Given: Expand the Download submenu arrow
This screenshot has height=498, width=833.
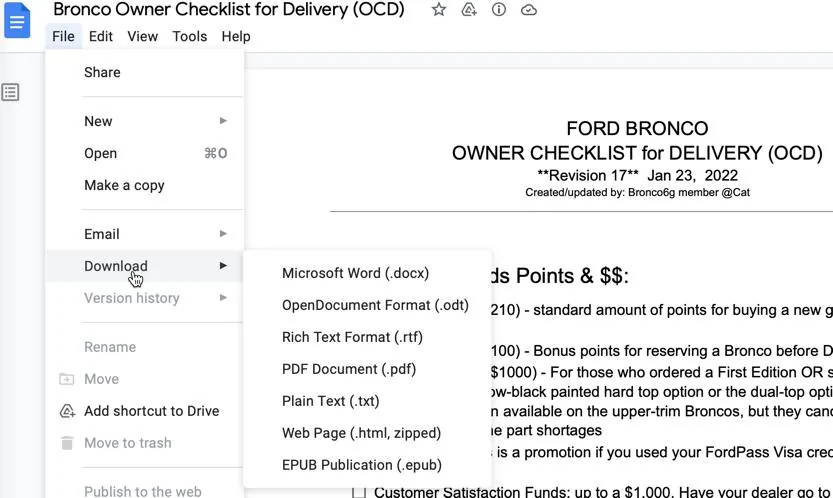Looking at the screenshot, I should pyautogui.click(x=223, y=266).
